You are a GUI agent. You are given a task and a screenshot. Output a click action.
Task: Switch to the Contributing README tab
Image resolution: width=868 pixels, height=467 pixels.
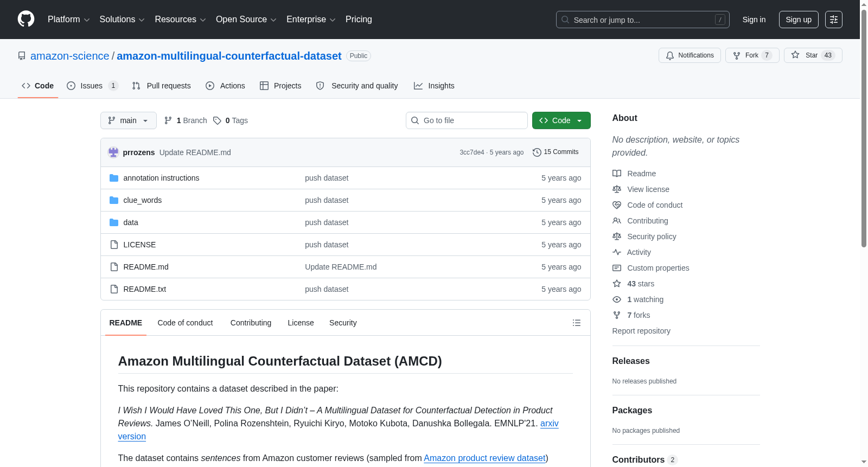click(251, 323)
